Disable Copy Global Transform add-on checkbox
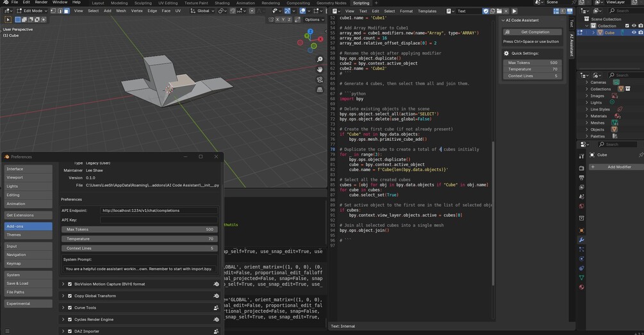This screenshot has width=644, height=335. pyautogui.click(x=70, y=296)
